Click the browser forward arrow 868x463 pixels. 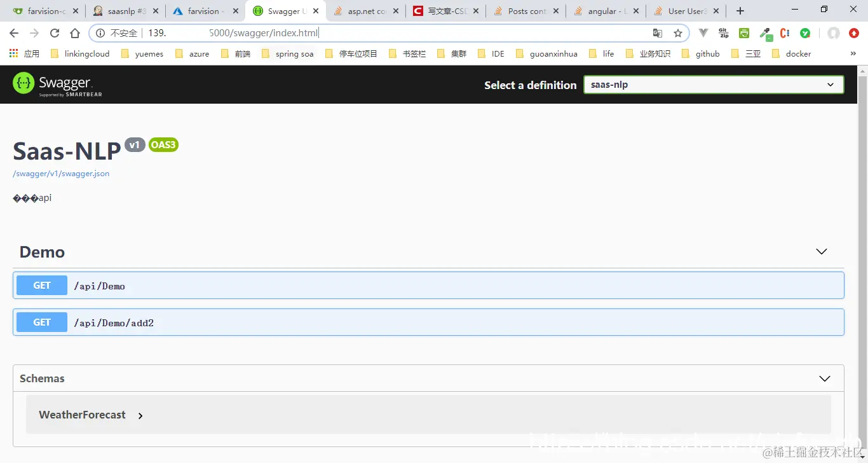pyautogui.click(x=34, y=33)
